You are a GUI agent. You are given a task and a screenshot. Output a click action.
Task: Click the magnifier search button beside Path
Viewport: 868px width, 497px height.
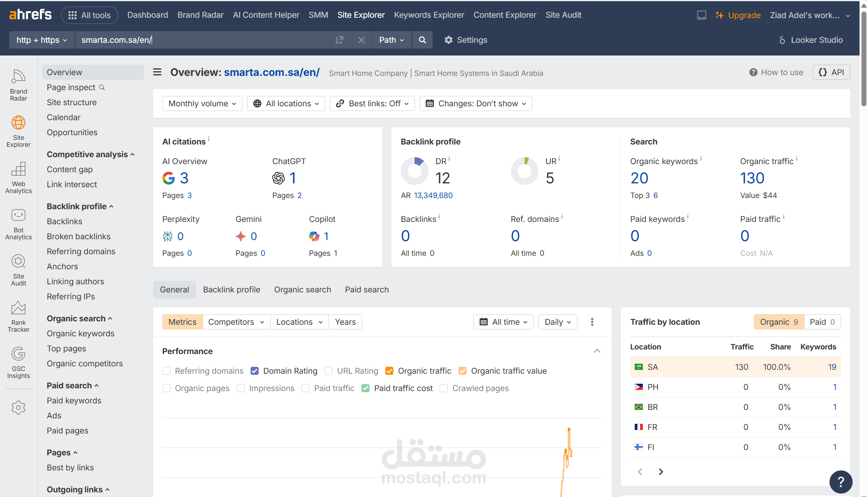pyautogui.click(x=422, y=40)
